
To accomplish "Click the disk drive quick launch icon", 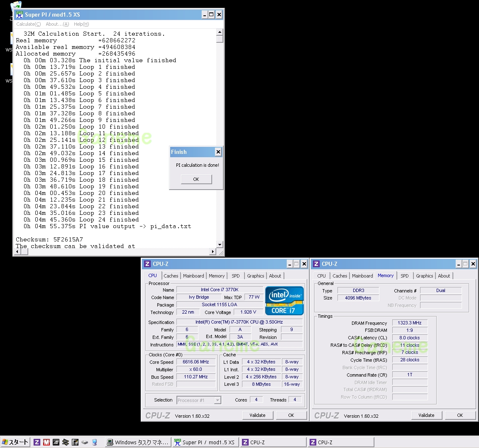I will click(85, 442).
